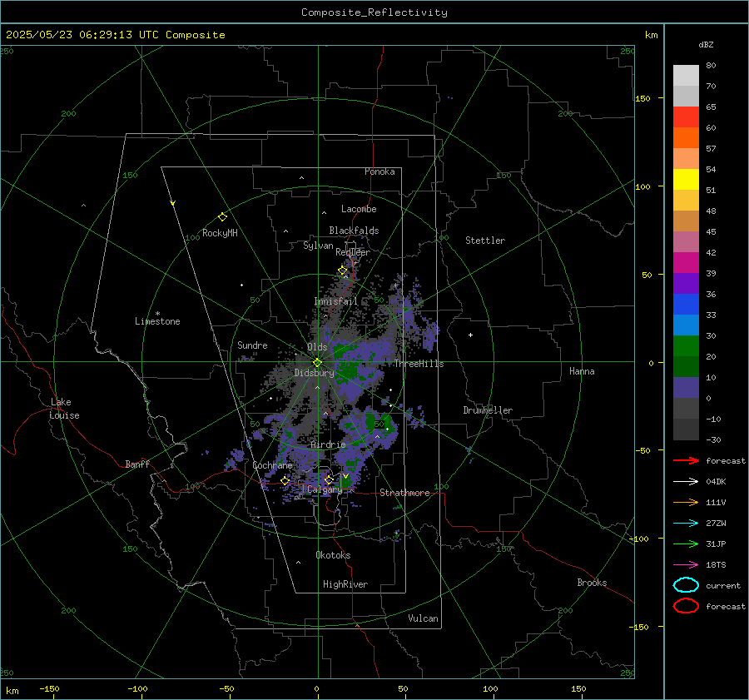
Task: Click the Limestone label
Action: pos(157,321)
